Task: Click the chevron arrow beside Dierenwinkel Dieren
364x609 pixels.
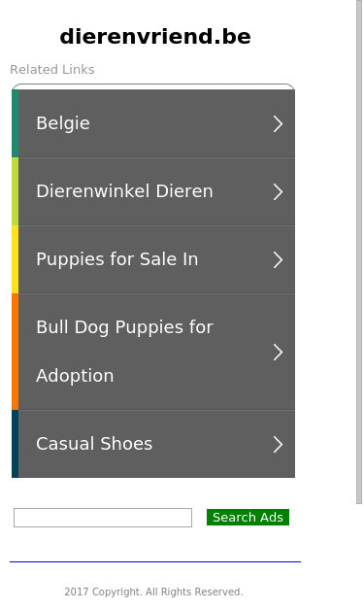Action: click(x=278, y=192)
